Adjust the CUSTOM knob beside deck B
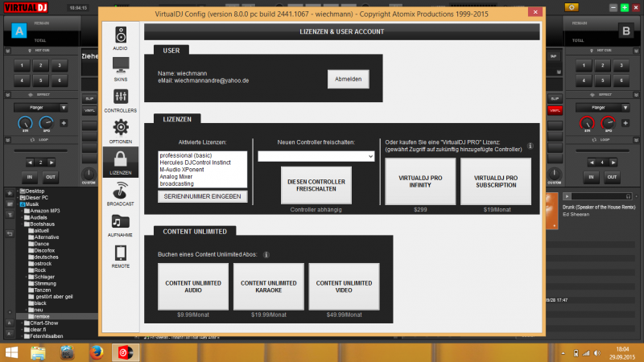Image resolution: width=644 pixels, height=362 pixels. [554, 174]
